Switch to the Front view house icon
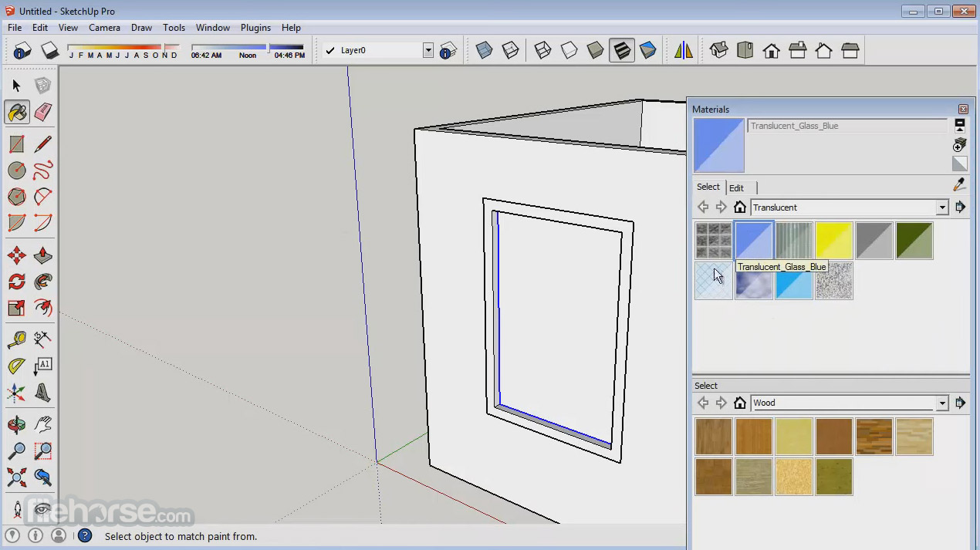980x550 pixels. pyautogui.click(x=771, y=51)
